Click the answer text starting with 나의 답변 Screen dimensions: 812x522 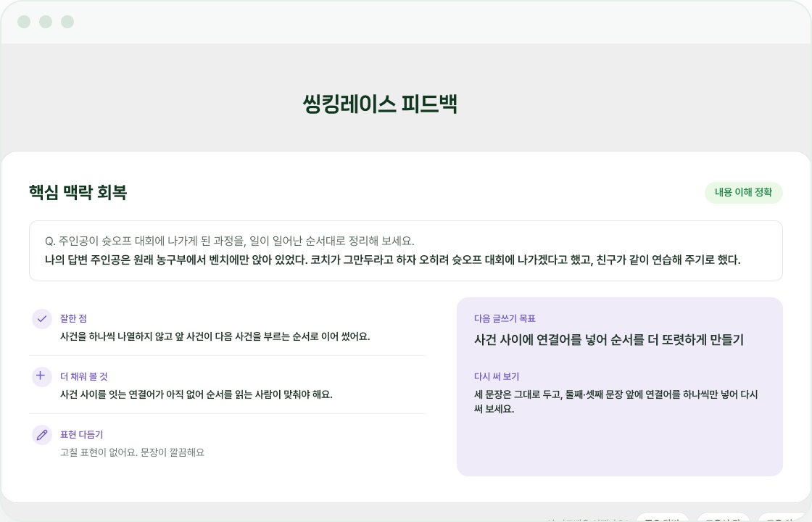click(x=392, y=260)
